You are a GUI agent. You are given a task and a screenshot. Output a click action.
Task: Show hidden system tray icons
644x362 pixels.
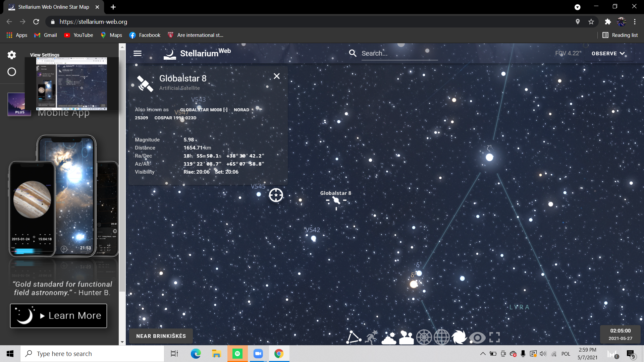click(x=483, y=354)
